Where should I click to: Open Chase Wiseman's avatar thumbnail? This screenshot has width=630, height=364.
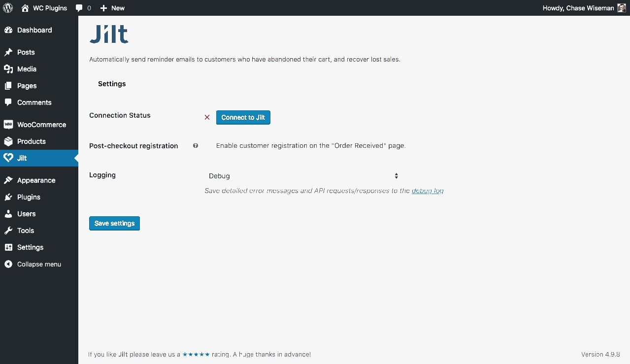(x=622, y=8)
